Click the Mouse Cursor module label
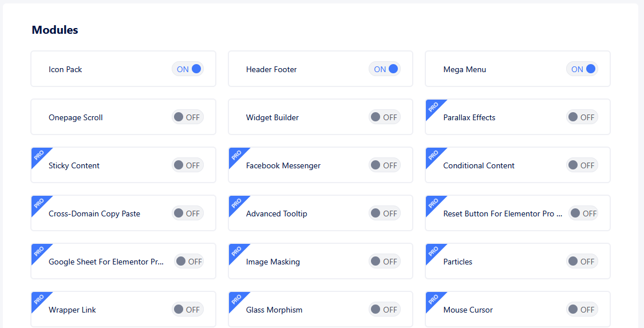The width and height of the screenshot is (644, 328). coord(468,310)
